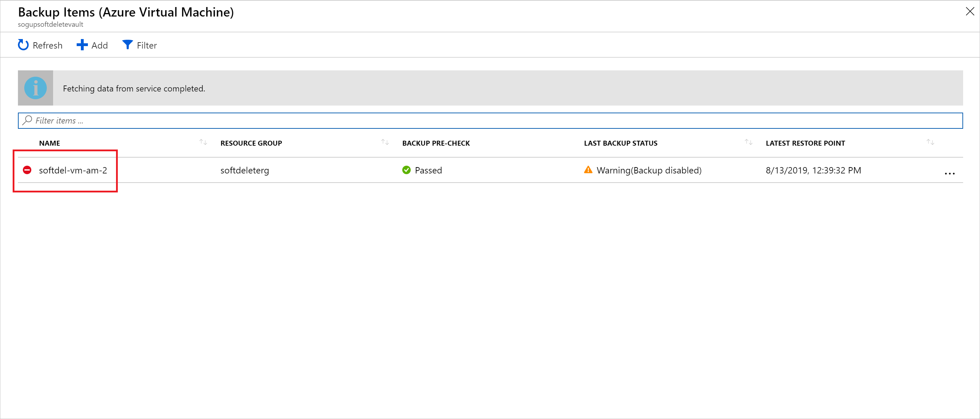Click the Filter items search input field
This screenshot has height=419, width=980.
[x=489, y=120]
